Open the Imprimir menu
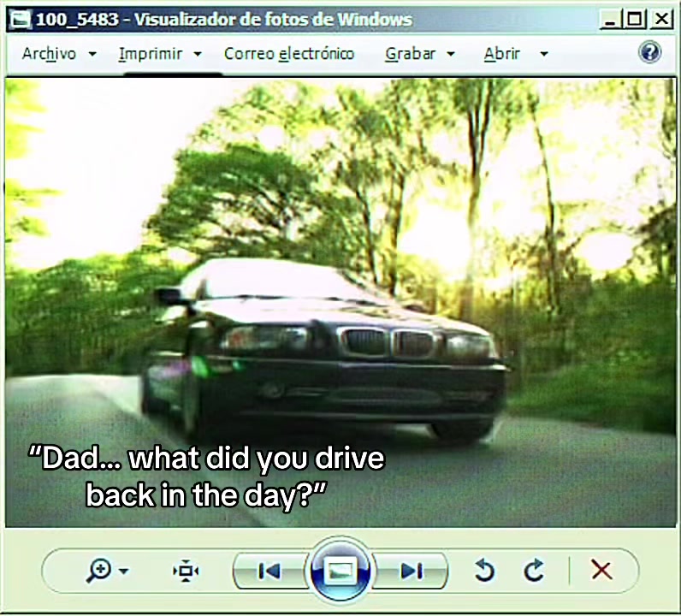The image size is (681, 616). click(151, 54)
